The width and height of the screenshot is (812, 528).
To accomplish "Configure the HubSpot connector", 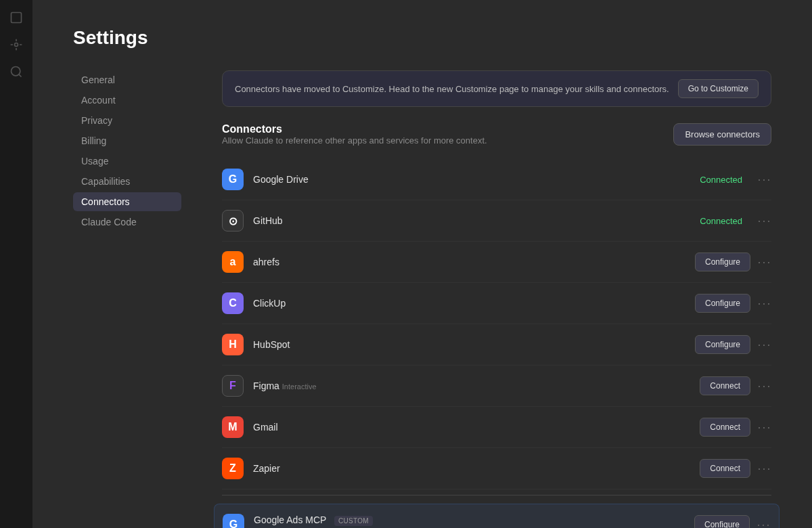I will pos(723,345).
